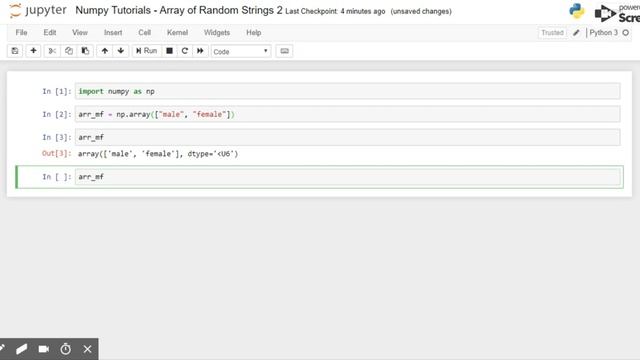
Task: Click the Out[3] array output text
Action: tap(158, 154)
